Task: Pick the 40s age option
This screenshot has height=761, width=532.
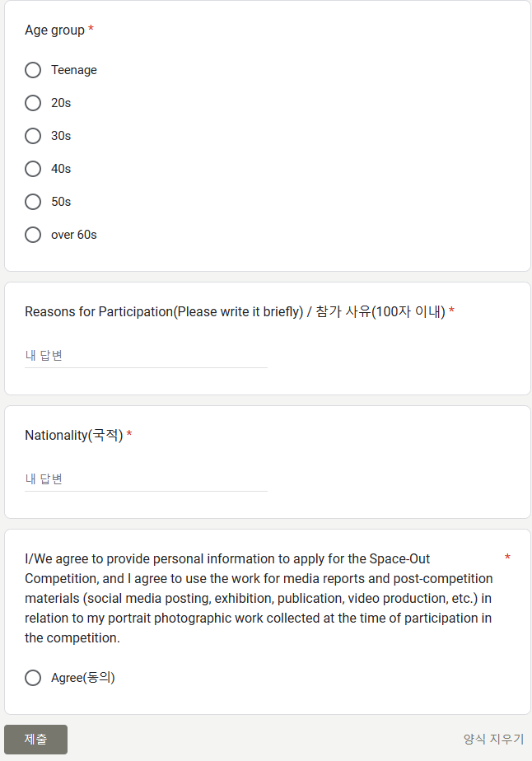Action: [x=32, y=169]
